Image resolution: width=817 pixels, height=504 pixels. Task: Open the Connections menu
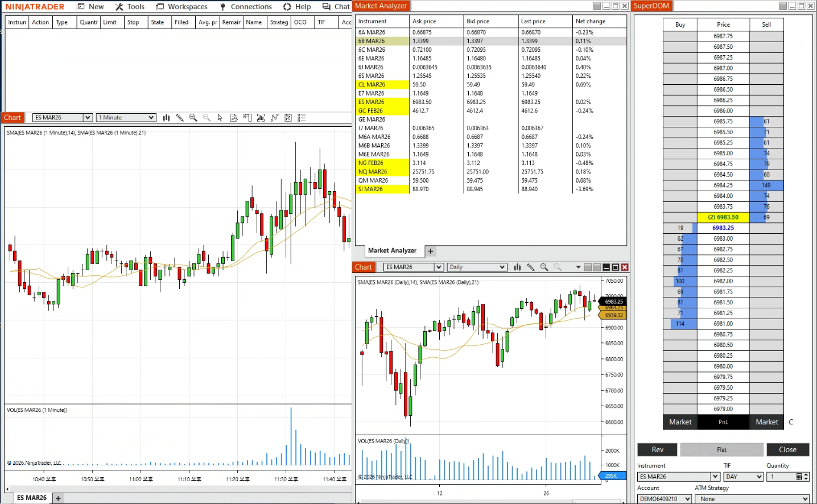246,7
